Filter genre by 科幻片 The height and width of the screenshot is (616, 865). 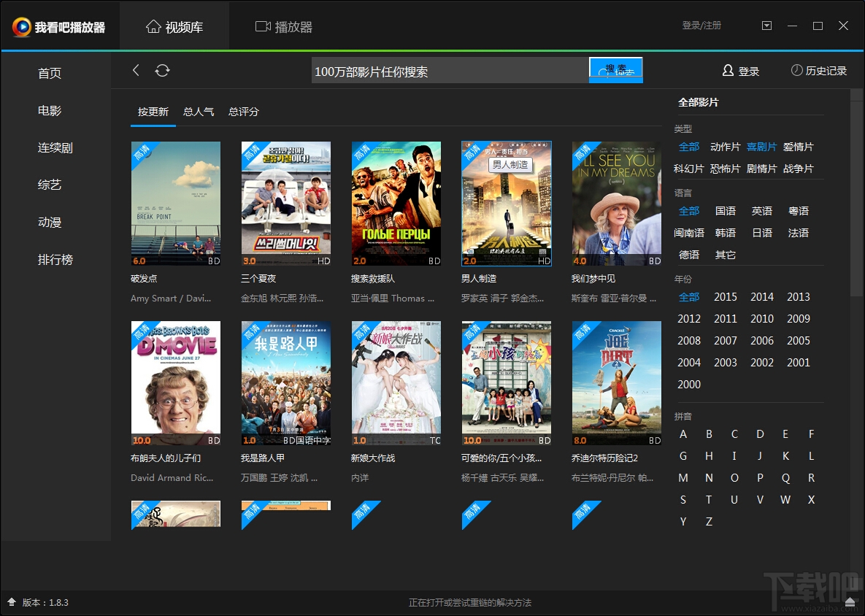click(688, 169)
